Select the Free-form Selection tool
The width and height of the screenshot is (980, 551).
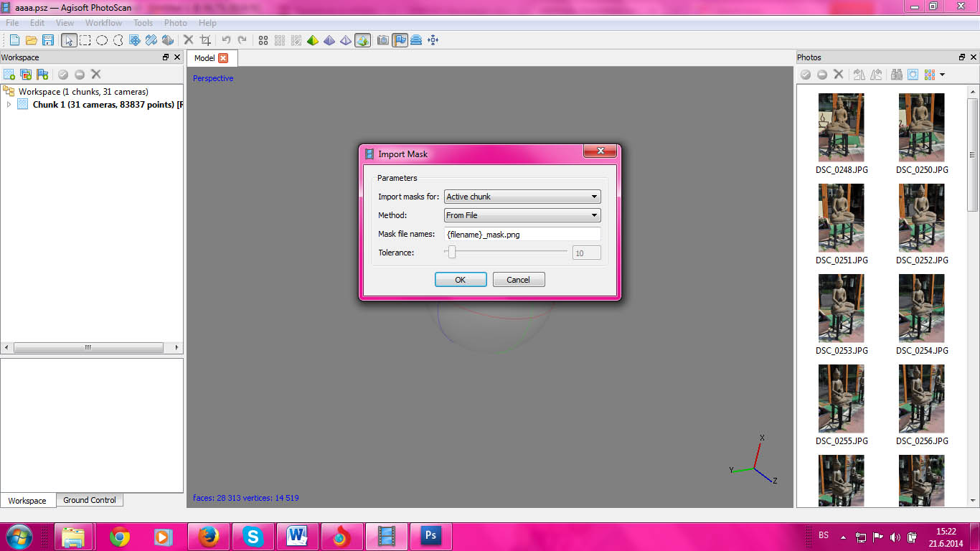[118, 40]
